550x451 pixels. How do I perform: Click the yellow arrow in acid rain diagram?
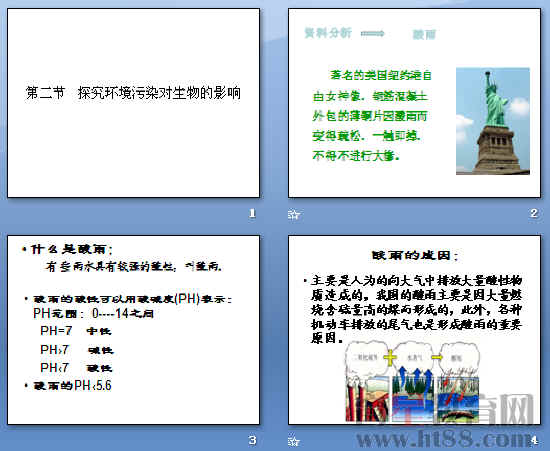[x=437, y=358]
